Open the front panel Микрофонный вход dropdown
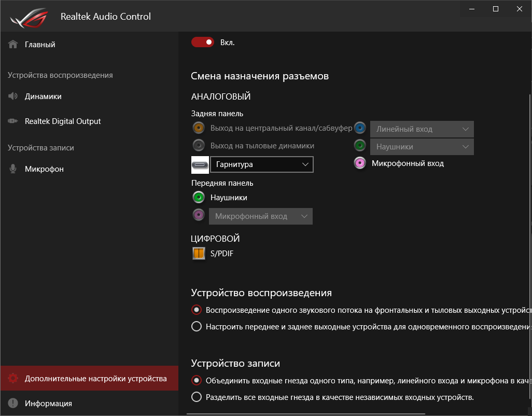 (x=260, y=216)
